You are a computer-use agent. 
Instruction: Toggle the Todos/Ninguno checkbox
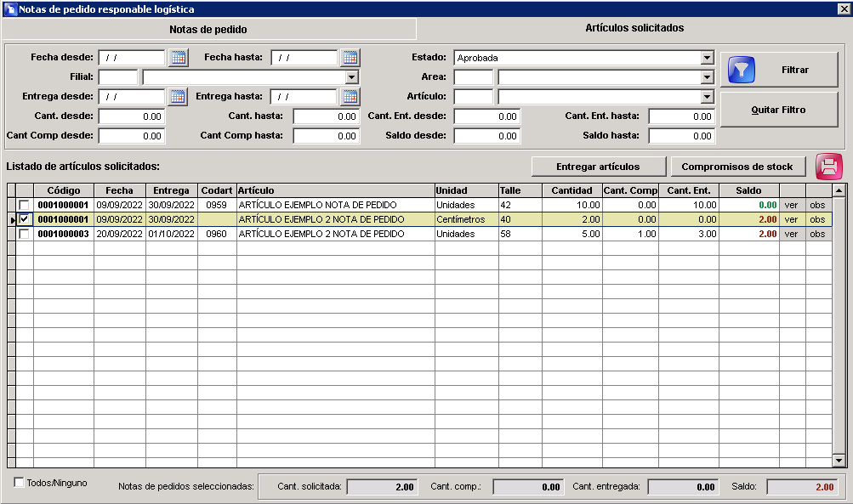(19, 482)
